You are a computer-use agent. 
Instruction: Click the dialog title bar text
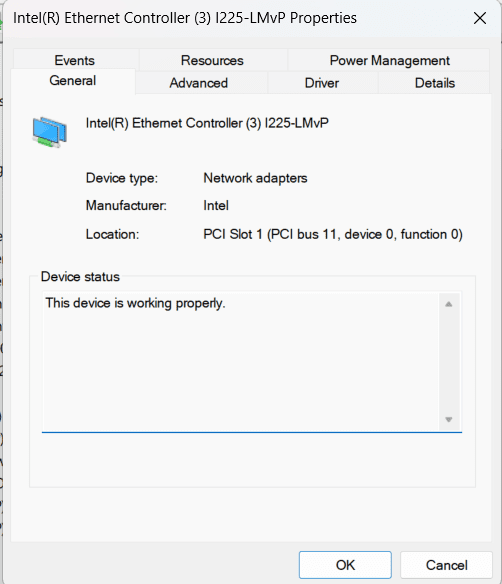pyautogui.click(x=185, y=18)
